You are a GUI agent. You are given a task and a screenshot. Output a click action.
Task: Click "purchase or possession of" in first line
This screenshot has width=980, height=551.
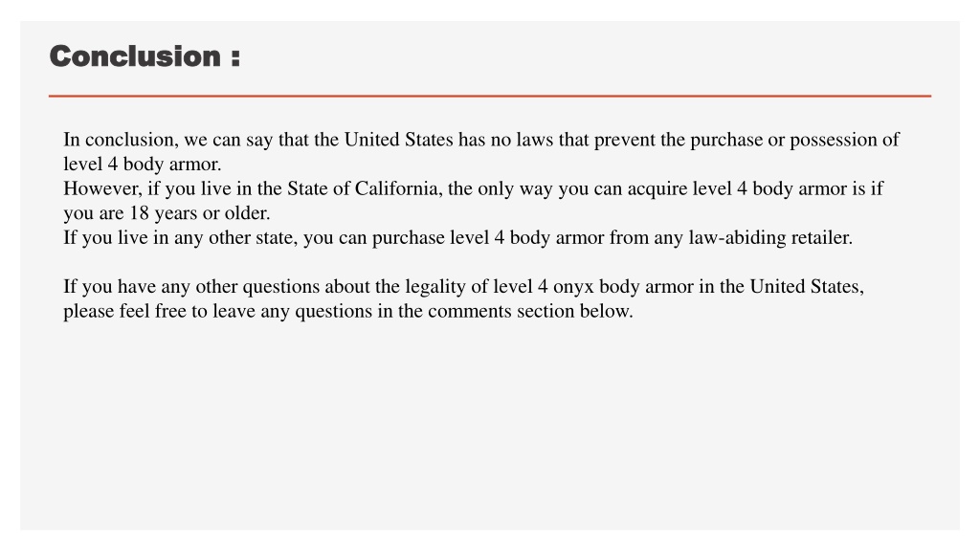794,140
